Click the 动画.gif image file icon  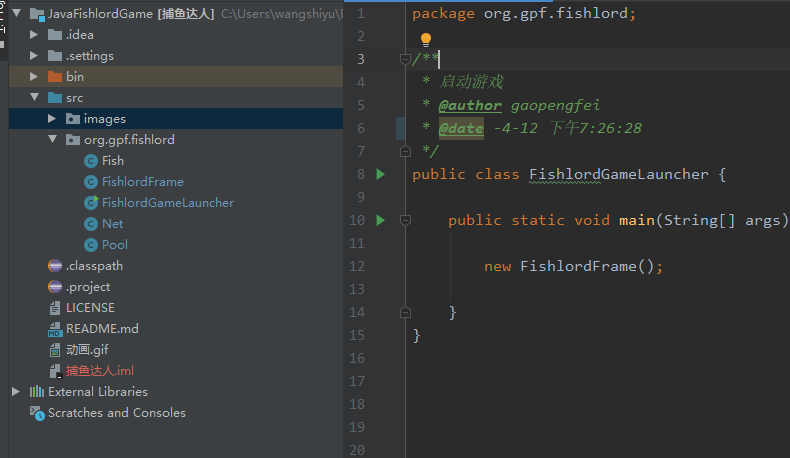55,350
